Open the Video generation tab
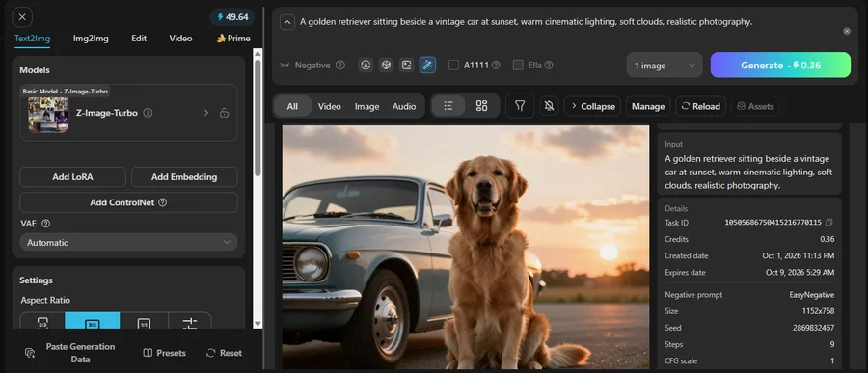868x373 pixels. coord(180,39)
